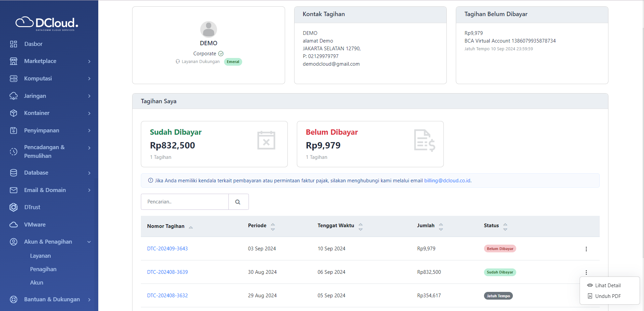Sort table by Nomor Tagihan column
The image size is (644, 311).
point(191,227)
